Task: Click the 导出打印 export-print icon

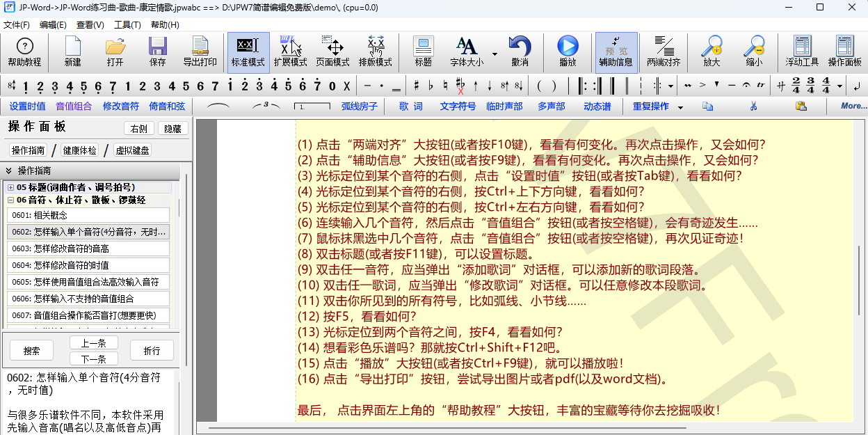Action: coord(200,52)
